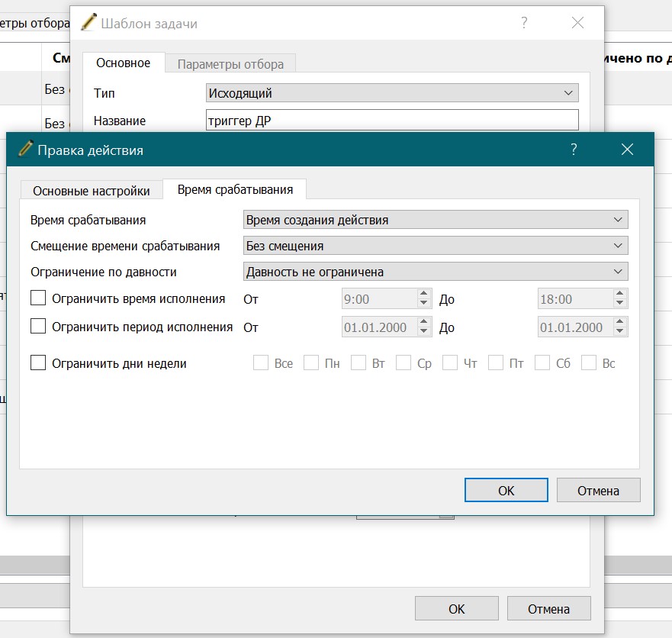Open the Время срабатывания dropdown
The image size is (672, 638).
pyautogui.click(x=436, y=220)
